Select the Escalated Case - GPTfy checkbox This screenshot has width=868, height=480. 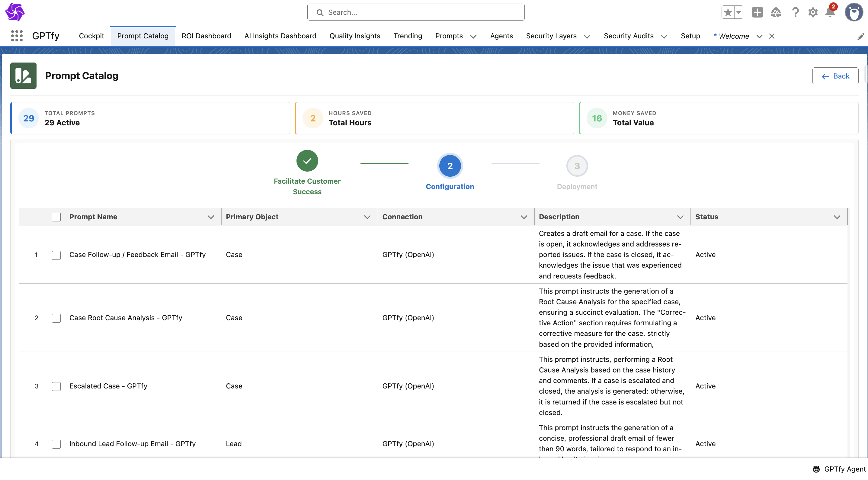point(56,386)
